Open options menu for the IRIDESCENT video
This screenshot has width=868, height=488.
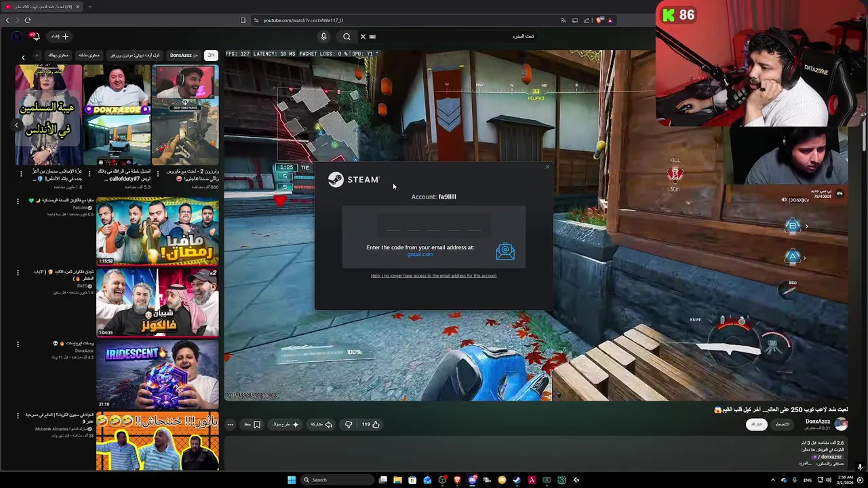click(18, 344)
